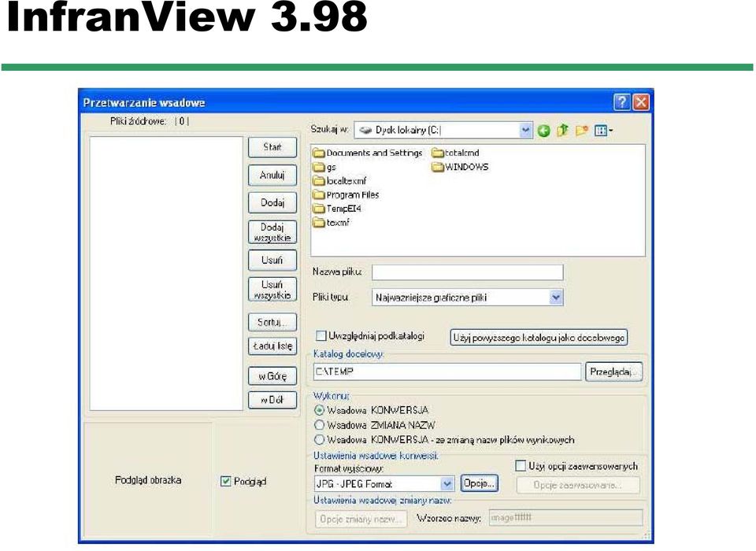Move item up with w Górę button

272,376
